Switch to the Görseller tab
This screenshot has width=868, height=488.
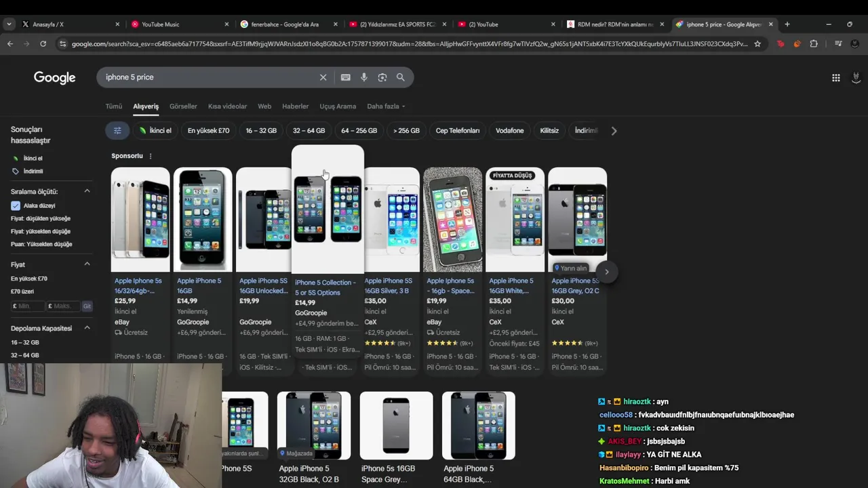183,106
